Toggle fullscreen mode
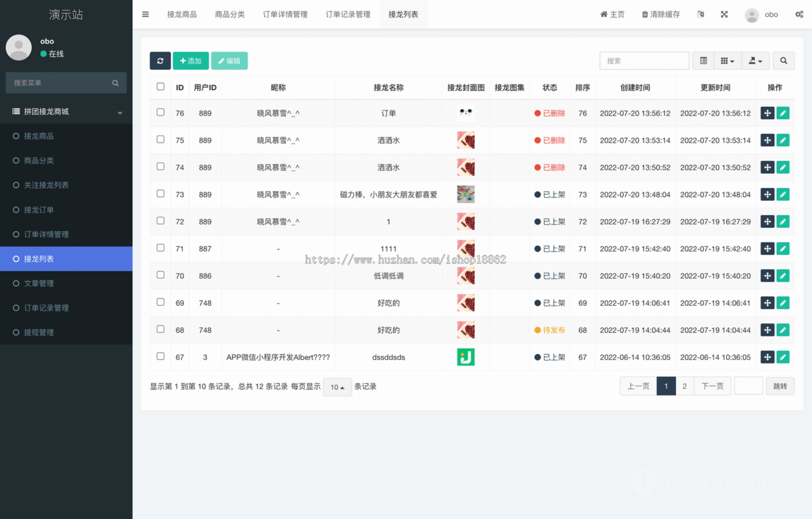812x519 pixels. coord(724,14)
